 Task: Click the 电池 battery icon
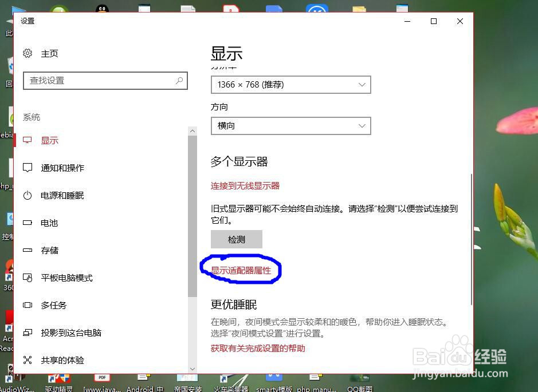pos(27,223)
